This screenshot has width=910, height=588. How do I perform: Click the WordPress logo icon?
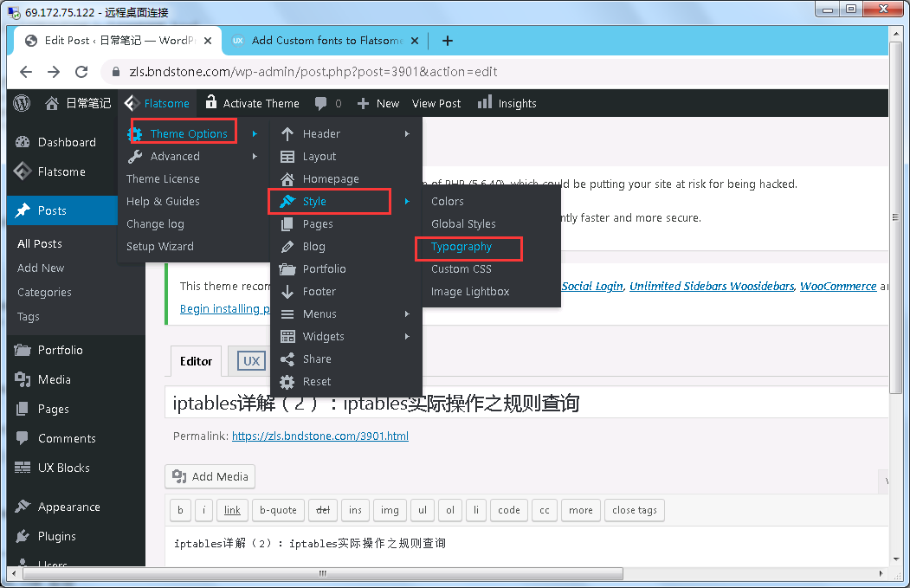(22, 103)
